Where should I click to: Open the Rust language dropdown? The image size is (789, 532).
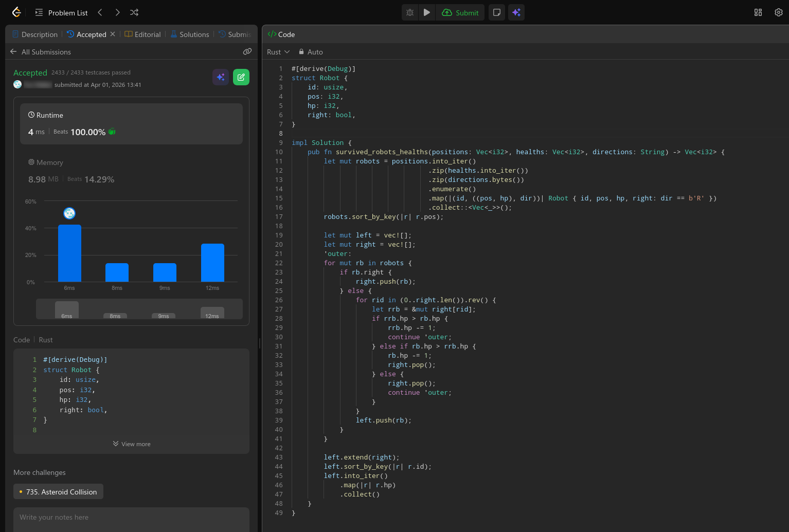coord(278,52)
